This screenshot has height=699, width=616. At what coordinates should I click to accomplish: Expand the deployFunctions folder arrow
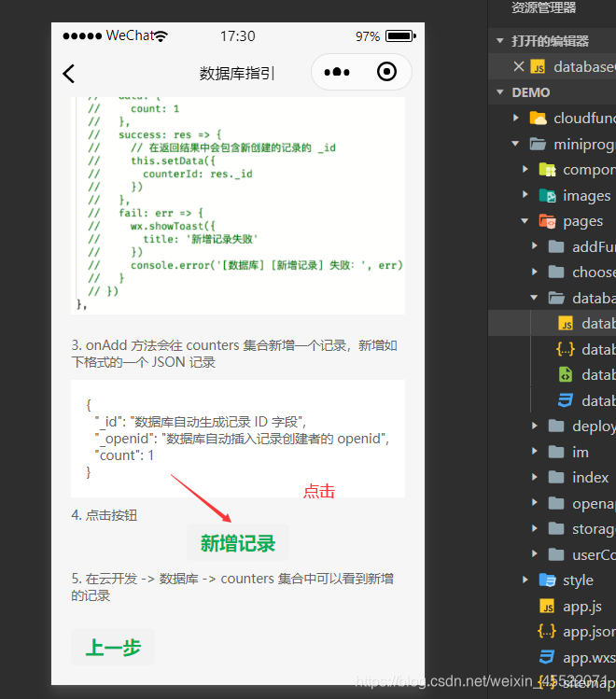click(535, 426)
